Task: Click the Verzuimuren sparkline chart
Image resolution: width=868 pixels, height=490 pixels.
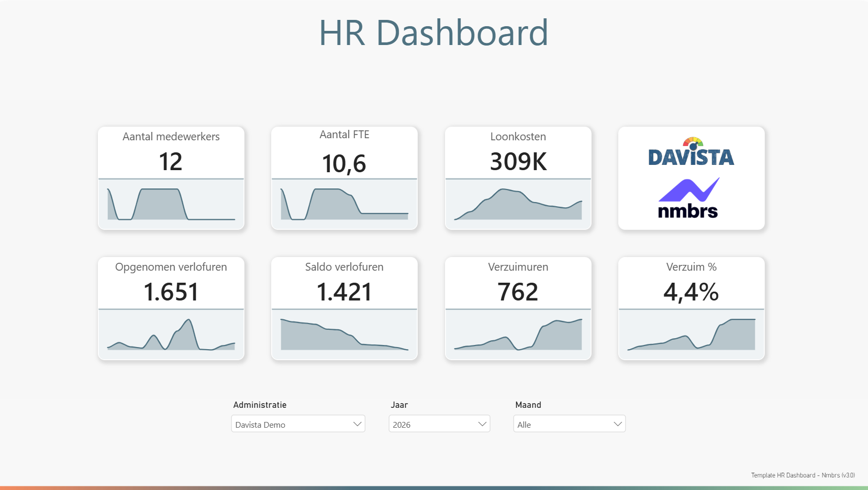Action: pyautogui.click(x=518, y=335)
